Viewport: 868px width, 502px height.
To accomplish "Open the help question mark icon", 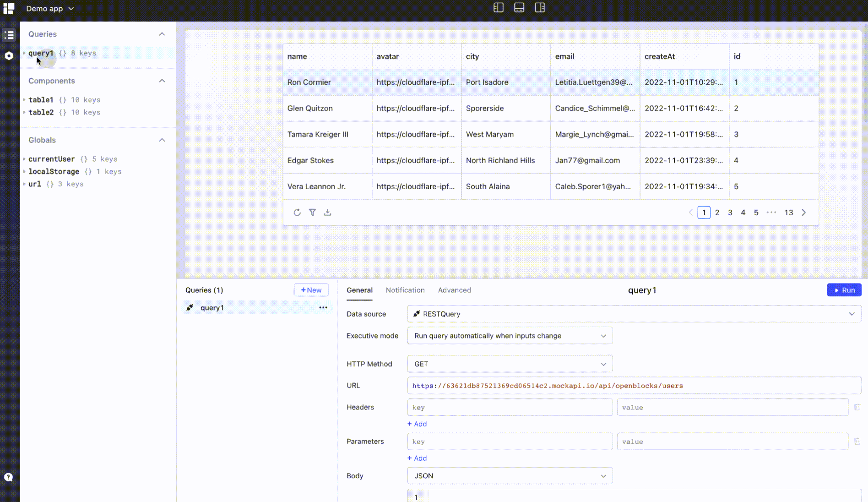I will pos(9,477).
